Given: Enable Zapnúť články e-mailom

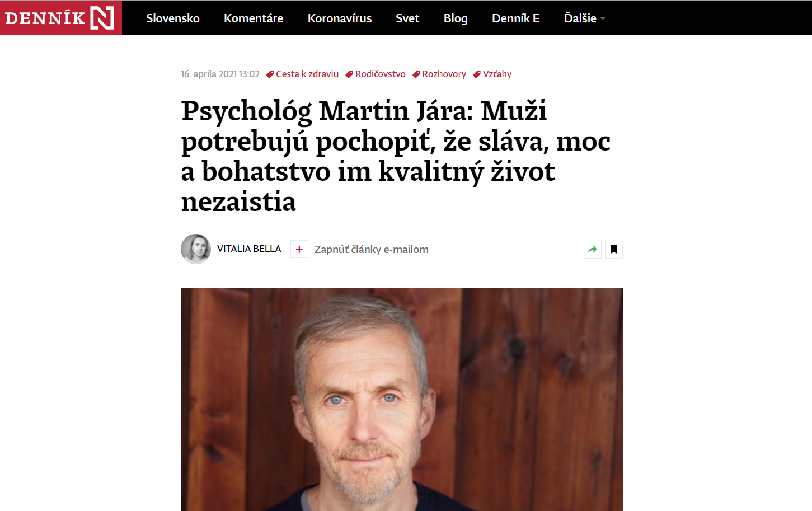Looking at the screenshot, I should point(372,249).
